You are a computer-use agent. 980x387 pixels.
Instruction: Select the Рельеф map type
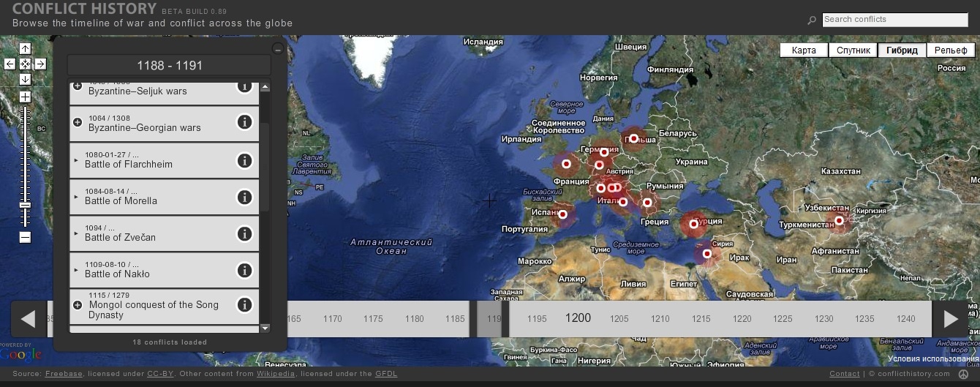pos(950,50)
